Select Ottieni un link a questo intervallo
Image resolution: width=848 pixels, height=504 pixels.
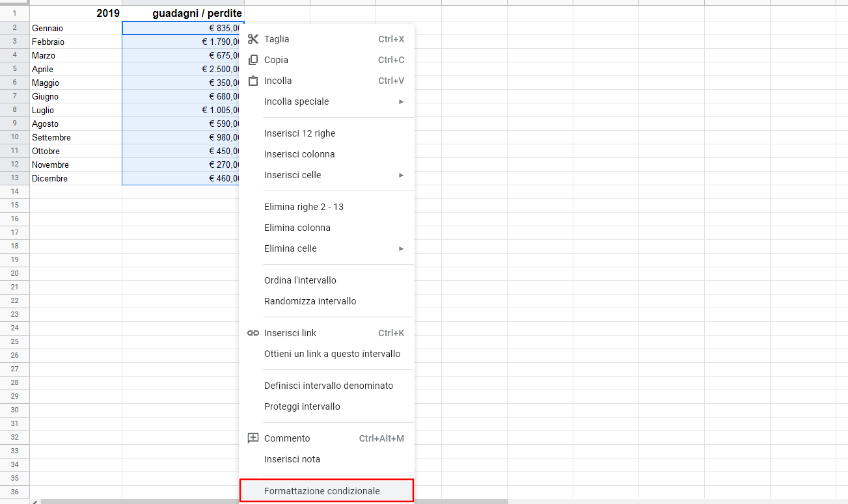click(x=333, y=354)
